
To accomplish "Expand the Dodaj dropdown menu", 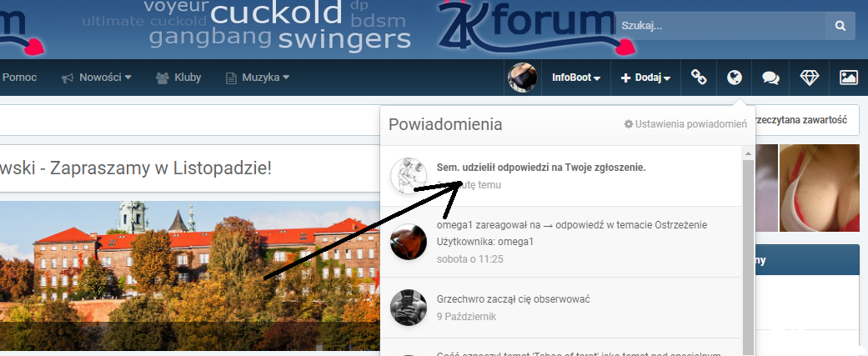I will tap(645, 78).
